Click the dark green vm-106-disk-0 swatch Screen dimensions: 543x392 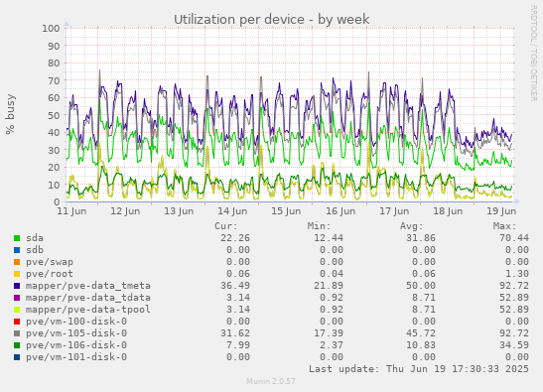click(x=17, y=345)
